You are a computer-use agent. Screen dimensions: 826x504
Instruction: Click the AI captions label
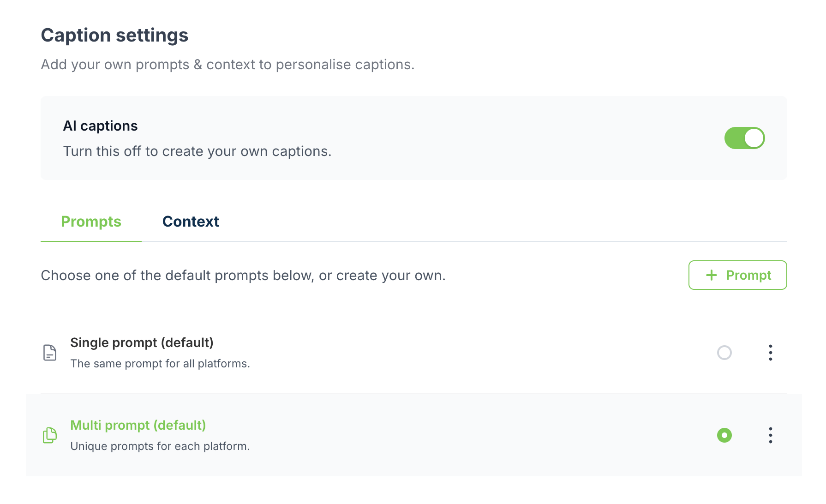(x=100, y=126)
